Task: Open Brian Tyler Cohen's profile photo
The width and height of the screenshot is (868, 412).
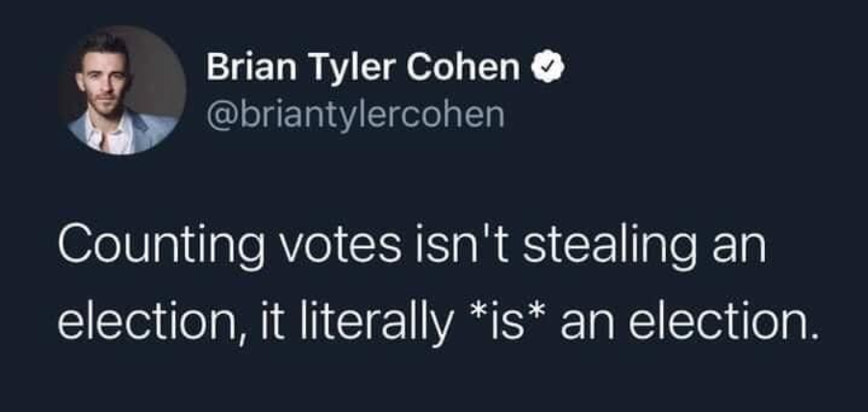Action: coord(122,90)
